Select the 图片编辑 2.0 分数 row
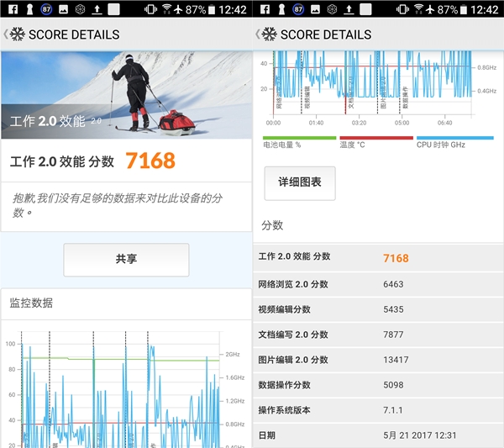Viewport: 504px width, 448px height. click(x=376, y=360)
